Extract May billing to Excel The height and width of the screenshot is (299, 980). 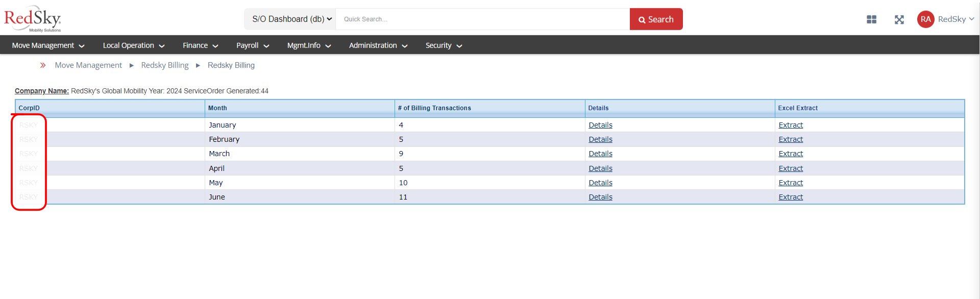[x=791, y=183]
